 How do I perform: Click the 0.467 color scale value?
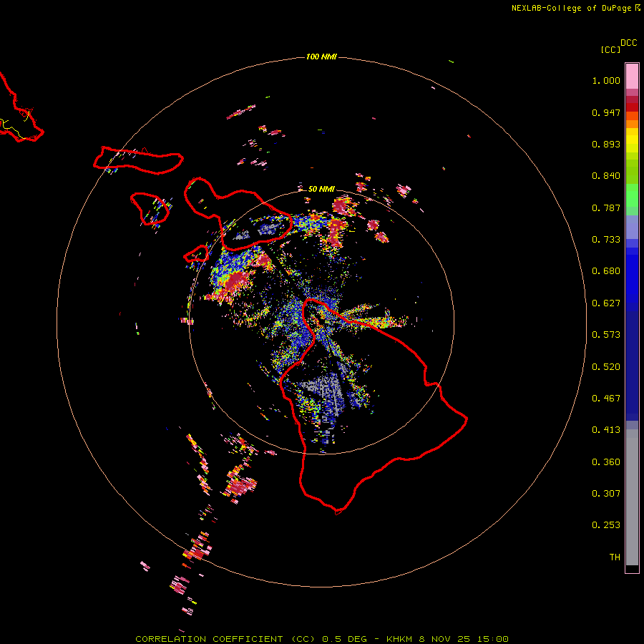coord(606,399)
